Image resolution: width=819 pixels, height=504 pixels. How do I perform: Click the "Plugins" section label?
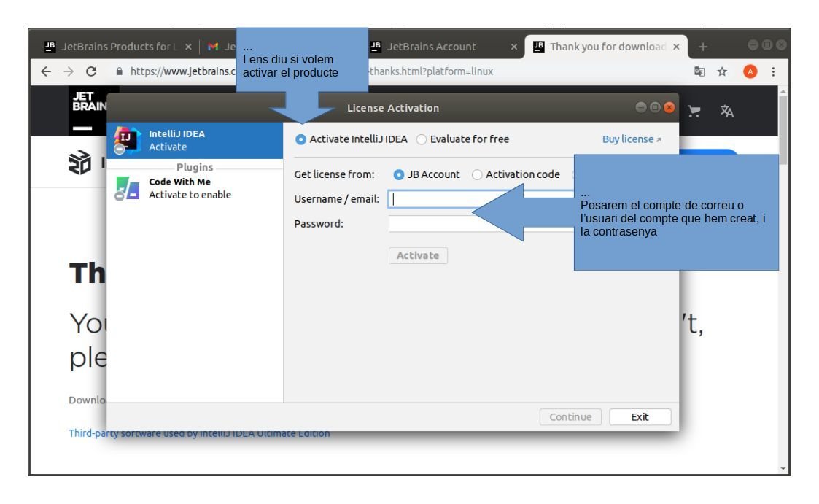tap(195, 167)
